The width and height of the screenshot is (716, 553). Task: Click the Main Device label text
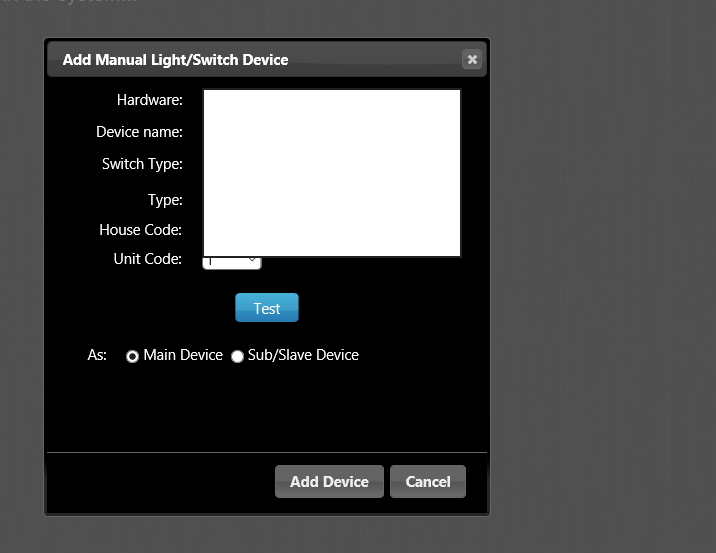[183, 355]
